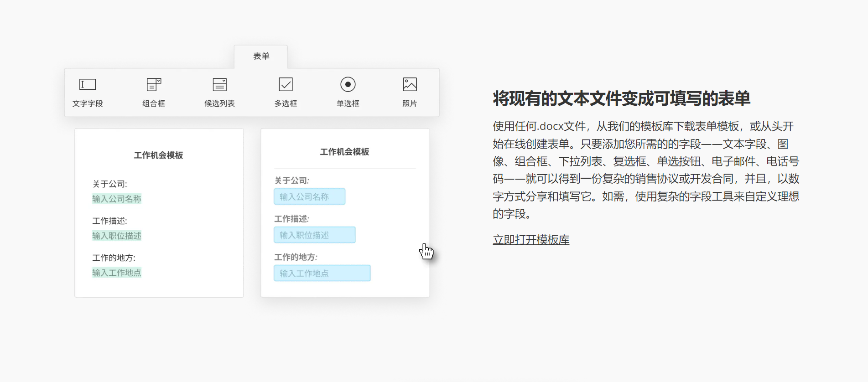Click the 输入工作地点 blue input field
868x382 pixels.
322,273
